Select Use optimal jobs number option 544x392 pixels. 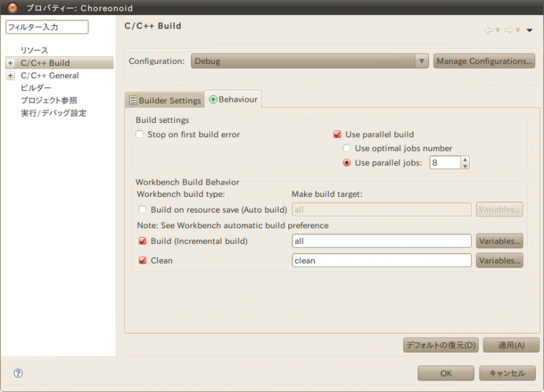click(x=347, y=148)
